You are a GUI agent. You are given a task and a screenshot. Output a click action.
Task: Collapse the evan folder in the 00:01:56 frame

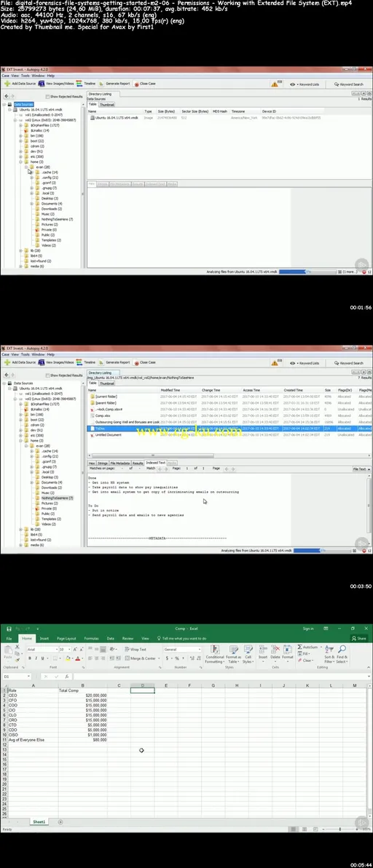click(x=27, y=167)
